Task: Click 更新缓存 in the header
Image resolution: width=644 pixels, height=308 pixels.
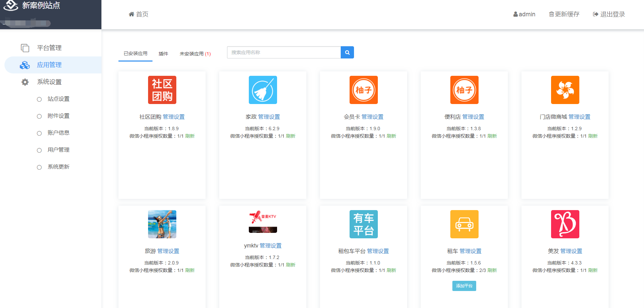Action: (x=567, y=14)
